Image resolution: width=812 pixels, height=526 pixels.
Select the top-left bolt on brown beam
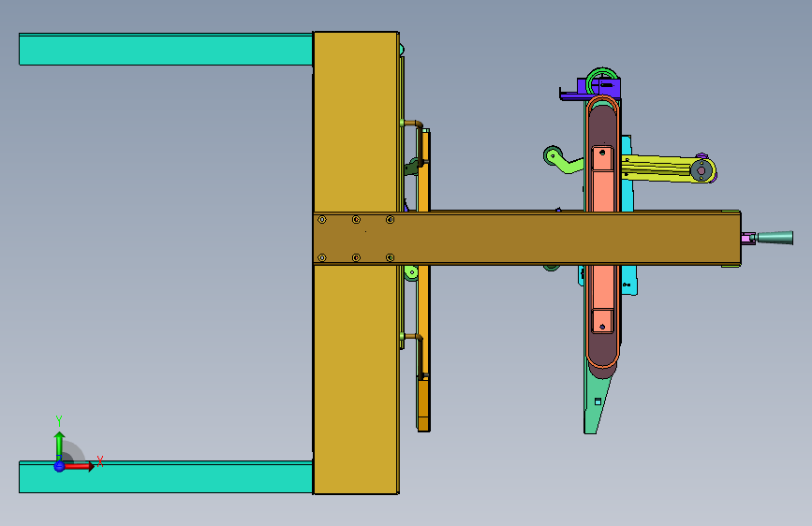[x=322, y=220]
